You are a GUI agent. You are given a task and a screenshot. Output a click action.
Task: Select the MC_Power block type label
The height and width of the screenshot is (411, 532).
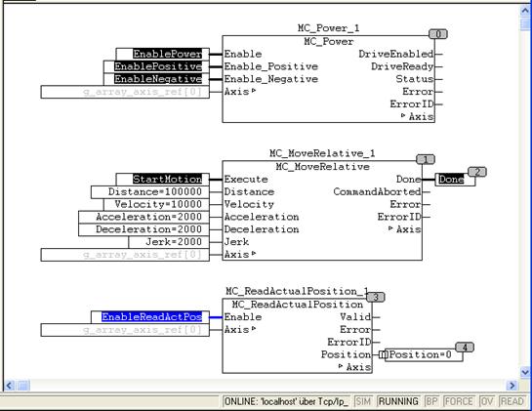[328, 41]
